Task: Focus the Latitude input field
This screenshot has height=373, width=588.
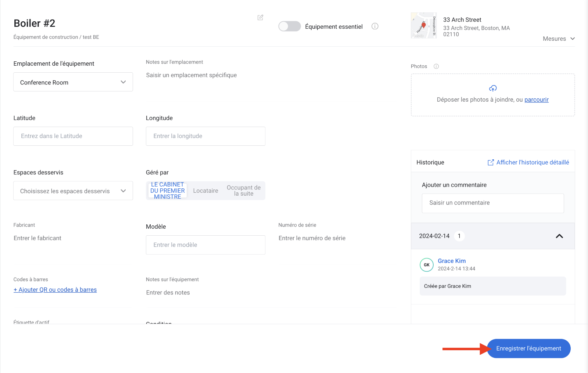Action: tap(73, 136)
